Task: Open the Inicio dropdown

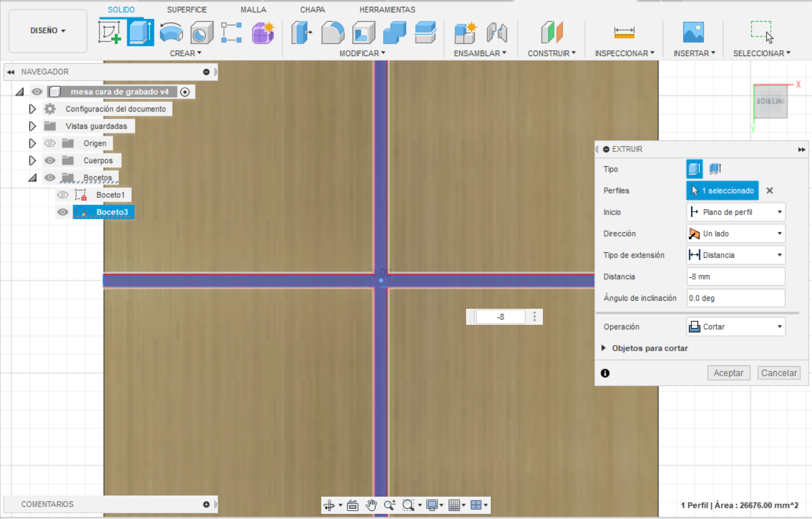Action: [736, 212]
